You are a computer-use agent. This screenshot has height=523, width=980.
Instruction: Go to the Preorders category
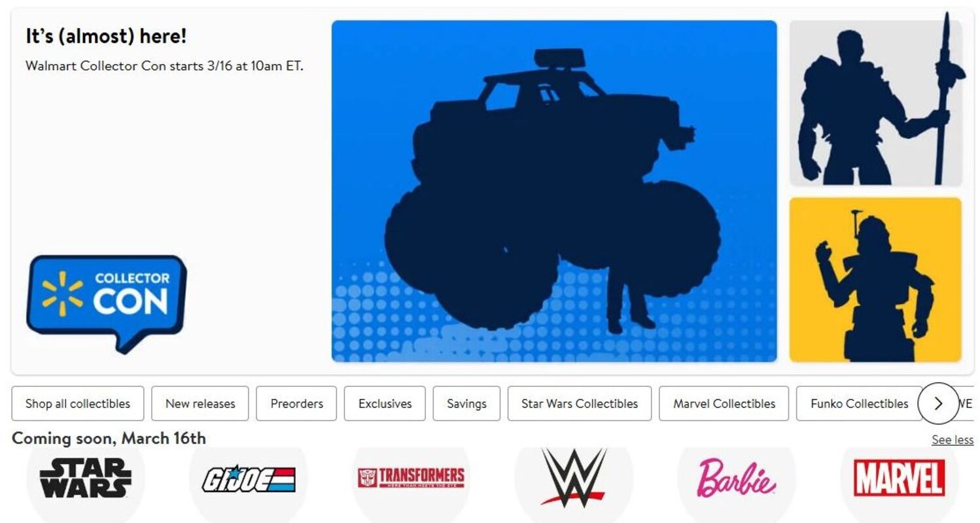tap(296, 403)
